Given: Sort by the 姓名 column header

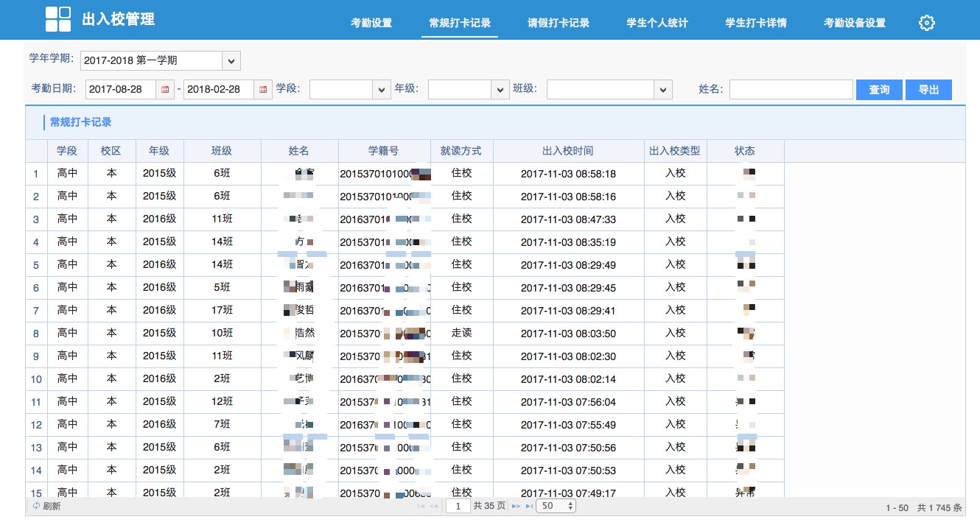Looking at the screenshot, I should (x=299, y=151).
